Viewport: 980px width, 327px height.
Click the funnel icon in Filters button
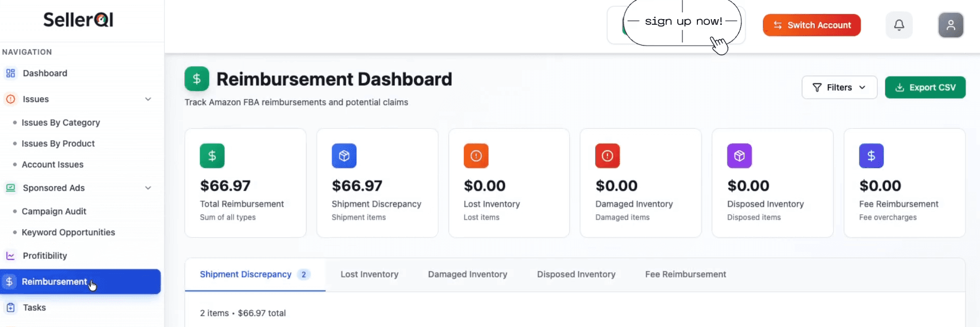click(817, 88)
